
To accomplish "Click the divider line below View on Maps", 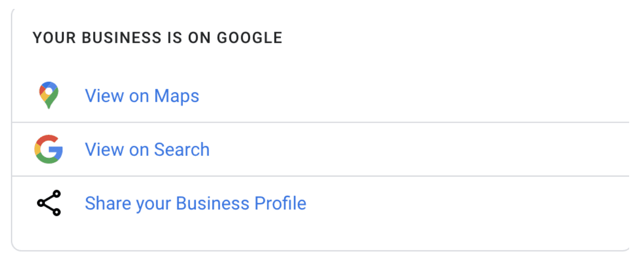I will 321,122.
